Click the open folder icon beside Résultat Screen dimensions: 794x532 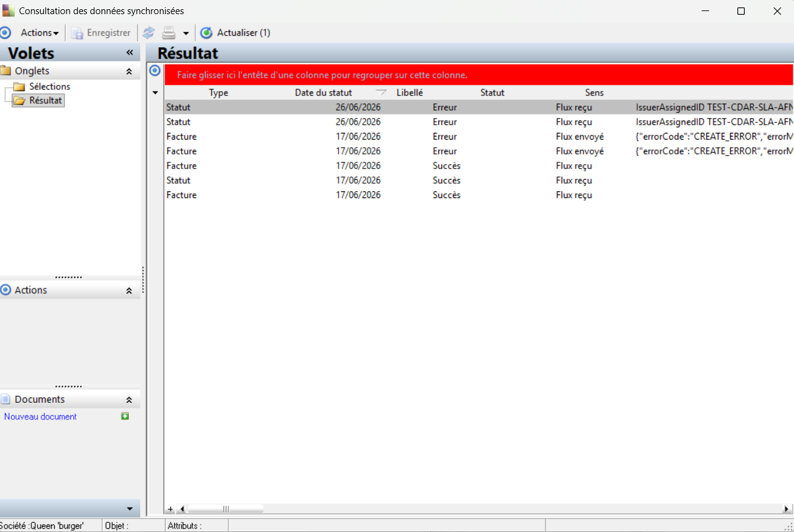tap(19, 100)
